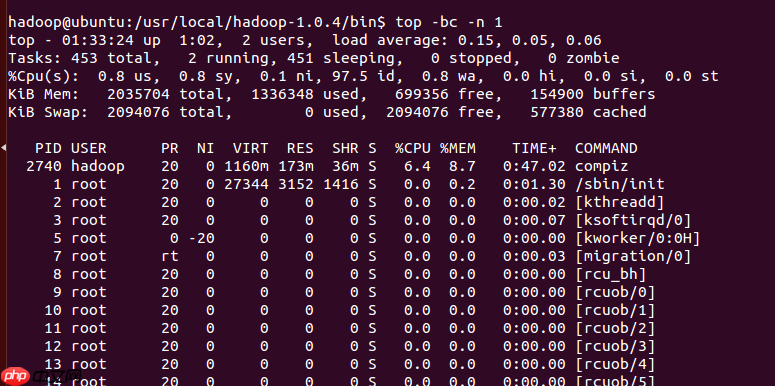Click the [rcuob/4] command
The width and height of the screenshot is (775, 386).
point(615,364)
